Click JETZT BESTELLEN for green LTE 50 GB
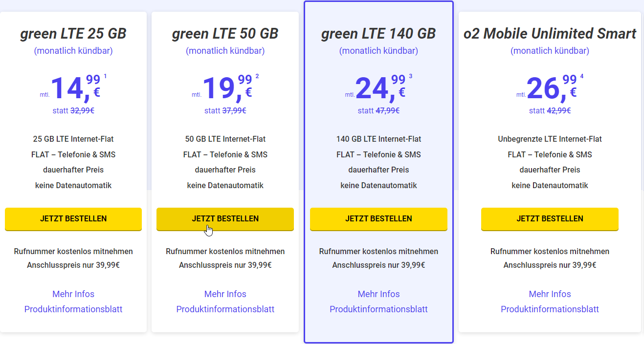Image resolution: width=644 pixels, height=344 pixels. coord(225,219)
